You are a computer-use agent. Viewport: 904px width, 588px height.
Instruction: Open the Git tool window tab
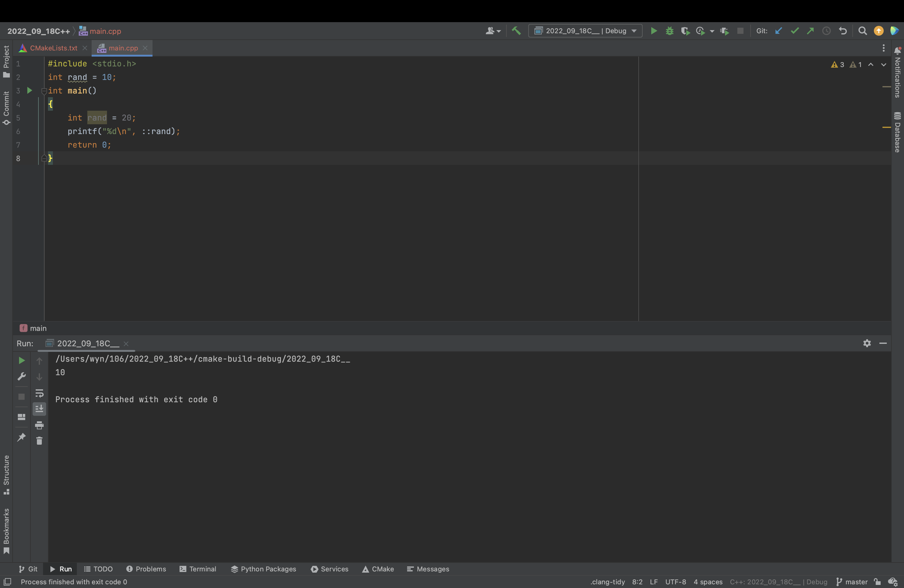click(28, 569)
